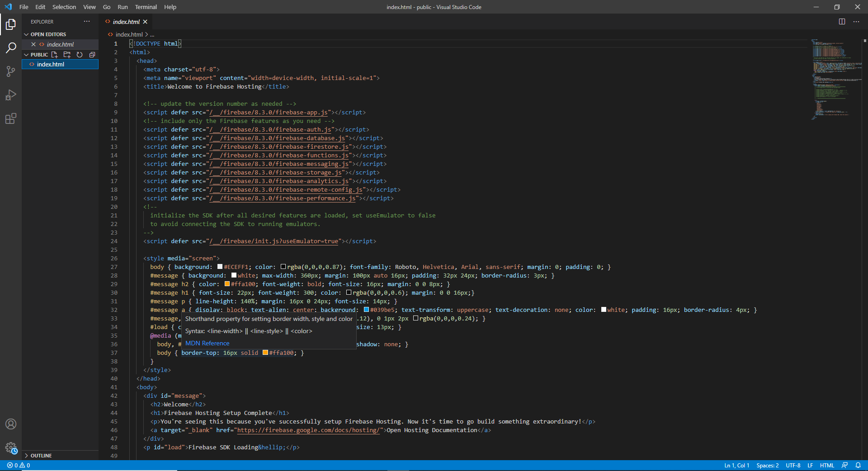Open editor more actions ellipsis
The height and width of the screenshot is (471, 868).
click(856, 21)
